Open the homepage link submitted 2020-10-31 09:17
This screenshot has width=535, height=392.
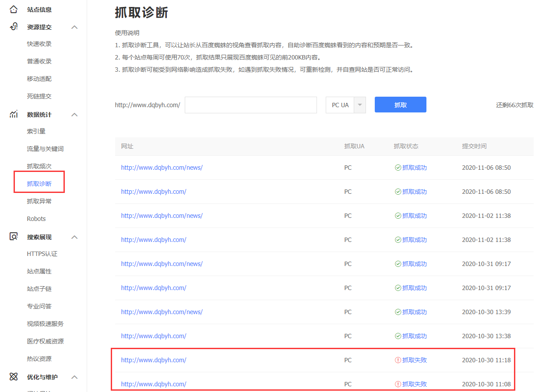pos(154,288)
